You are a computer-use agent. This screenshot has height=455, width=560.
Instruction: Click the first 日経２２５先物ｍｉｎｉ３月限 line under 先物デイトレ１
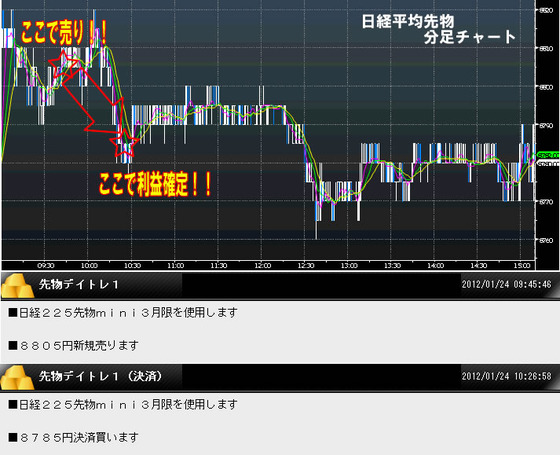[123, 313]
